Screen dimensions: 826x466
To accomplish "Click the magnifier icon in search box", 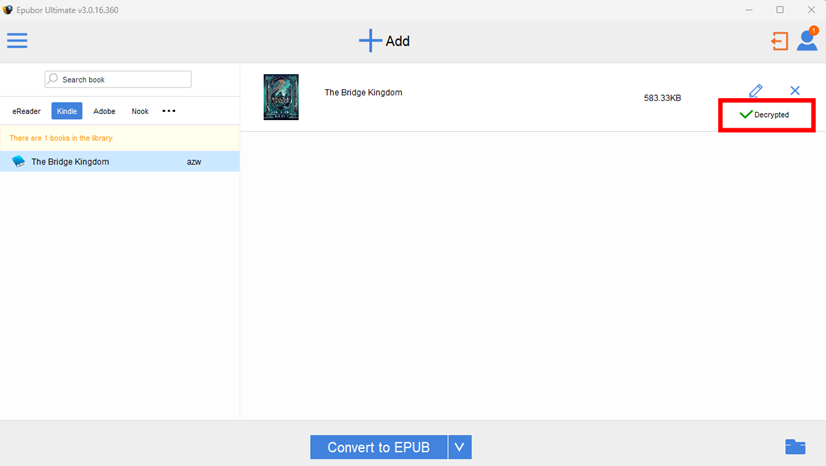I will point(53,79).
